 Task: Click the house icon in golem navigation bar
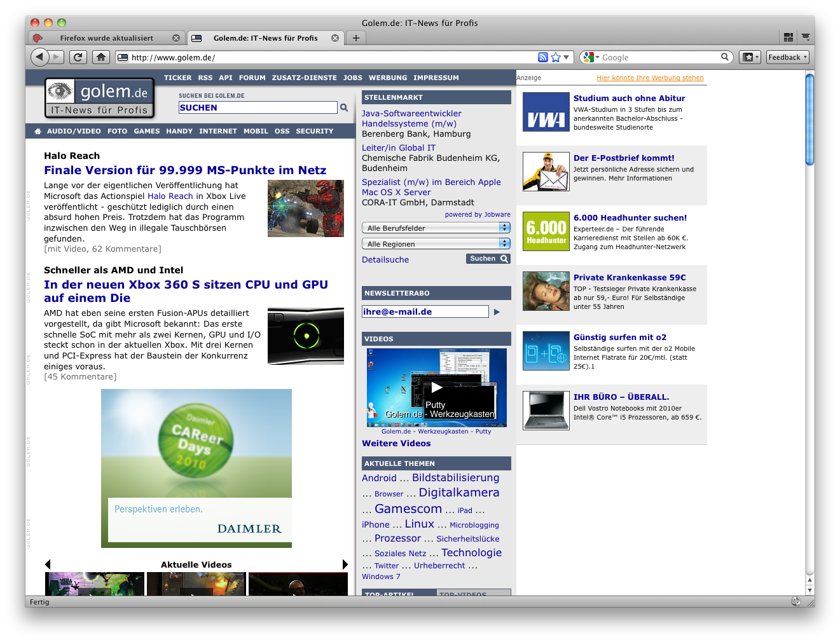click(38, 131)
